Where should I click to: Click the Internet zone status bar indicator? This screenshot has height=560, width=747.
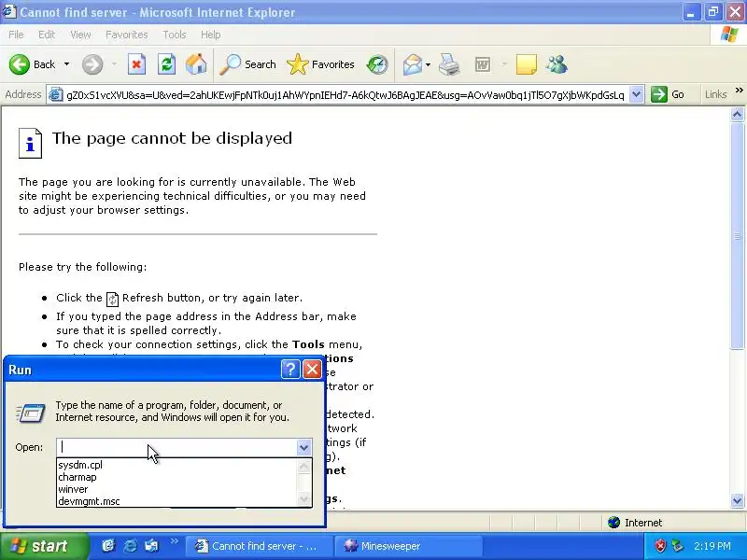click(635, 523)
